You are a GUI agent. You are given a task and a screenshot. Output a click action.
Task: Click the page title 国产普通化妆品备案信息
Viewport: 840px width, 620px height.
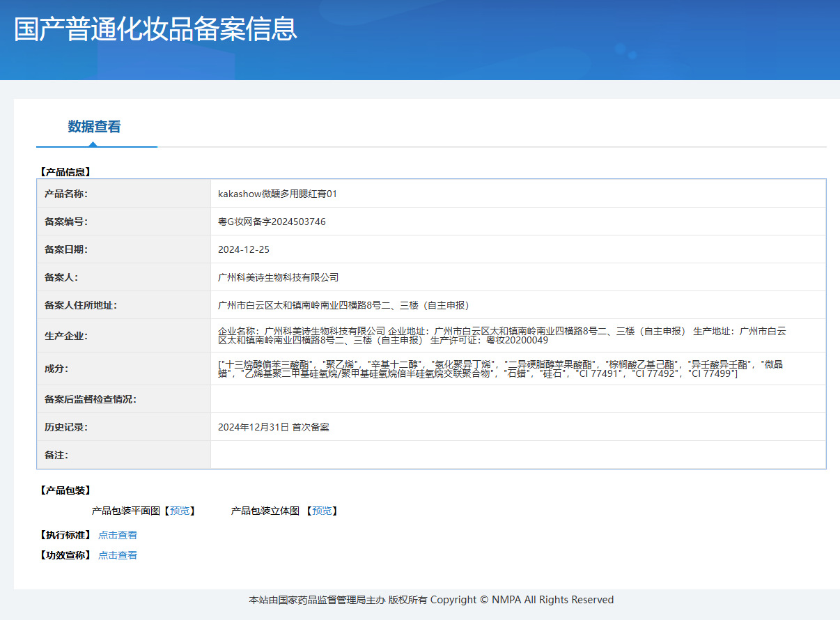(156, 29)
